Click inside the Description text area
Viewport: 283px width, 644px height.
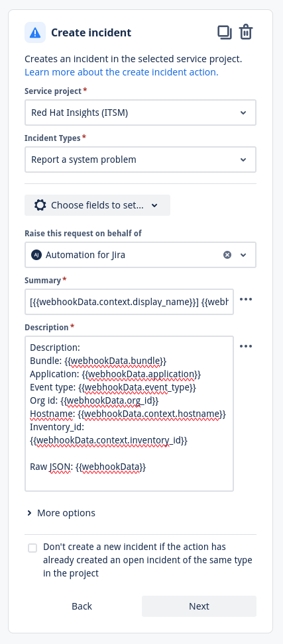coord(129,414)
